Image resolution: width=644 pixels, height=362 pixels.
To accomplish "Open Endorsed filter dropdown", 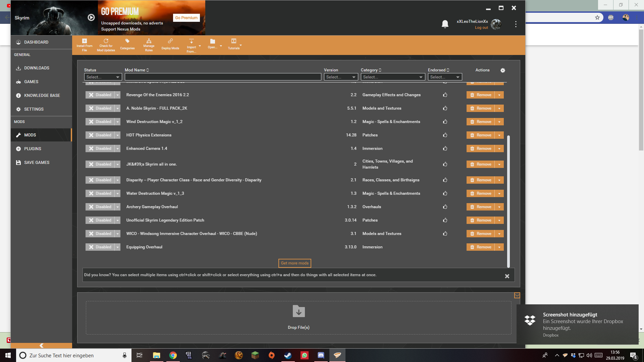I will [445, 77].
